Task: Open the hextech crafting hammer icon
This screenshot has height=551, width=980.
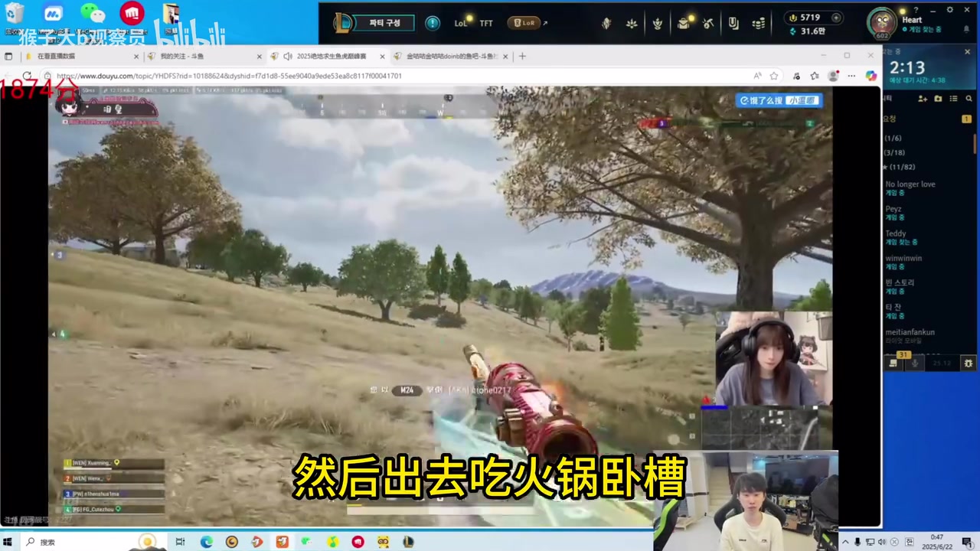Action: click(708, 24)
